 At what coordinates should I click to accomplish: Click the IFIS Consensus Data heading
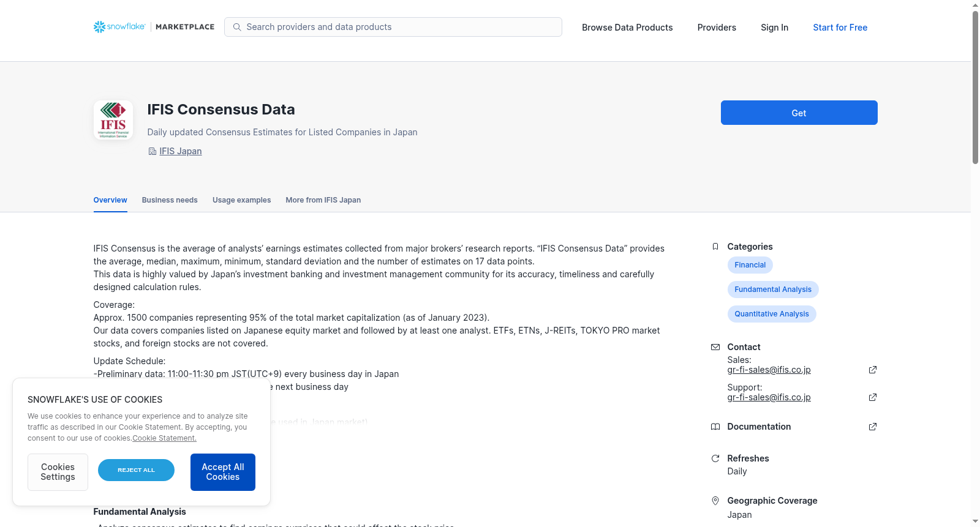[221, 110]
